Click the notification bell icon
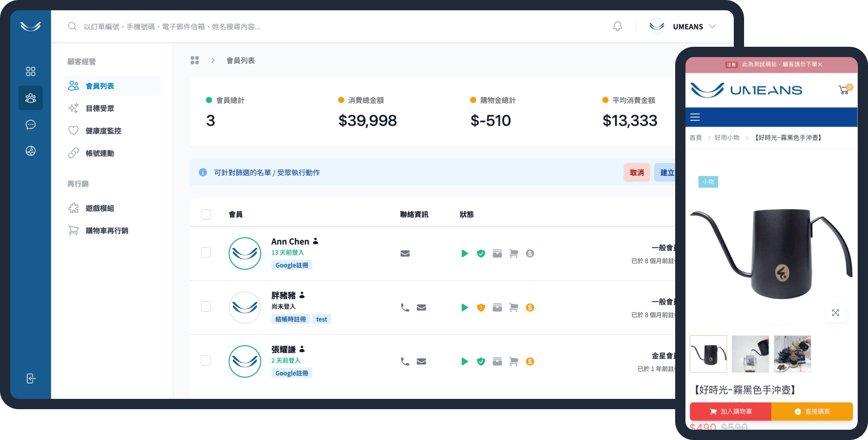The height and width of the screenshot is (440, 868). [618, 27]
